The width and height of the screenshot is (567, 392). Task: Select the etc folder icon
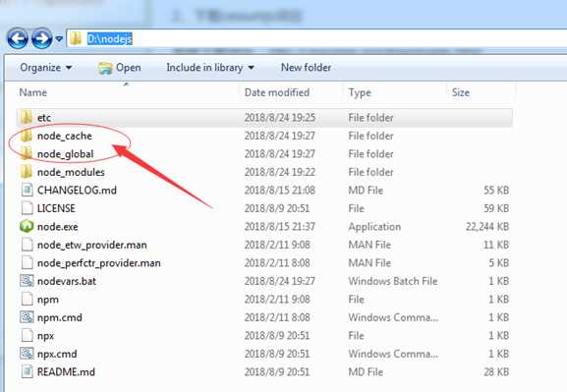point(26,118)
